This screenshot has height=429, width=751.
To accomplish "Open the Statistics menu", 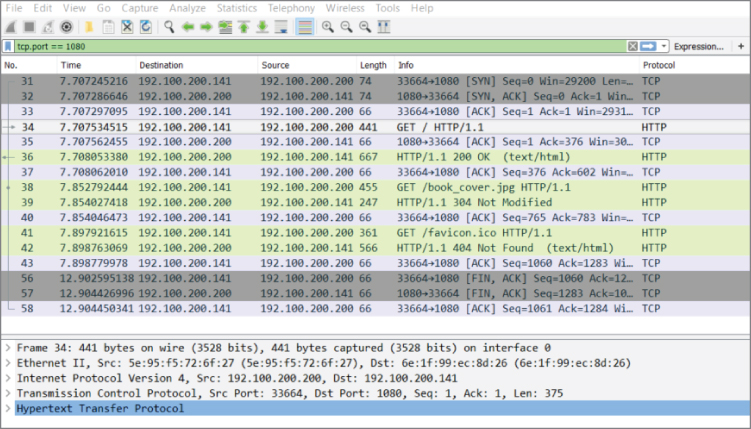I will [x=237, y=8].
